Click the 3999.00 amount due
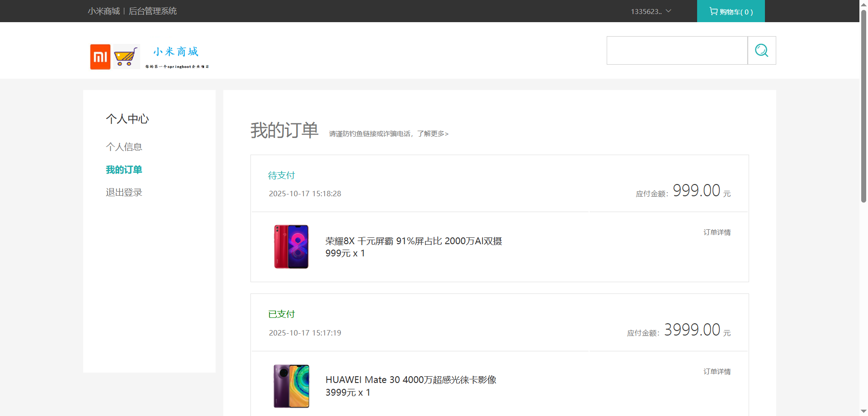This screenshot has width=868, height=416. coord(692,330)
